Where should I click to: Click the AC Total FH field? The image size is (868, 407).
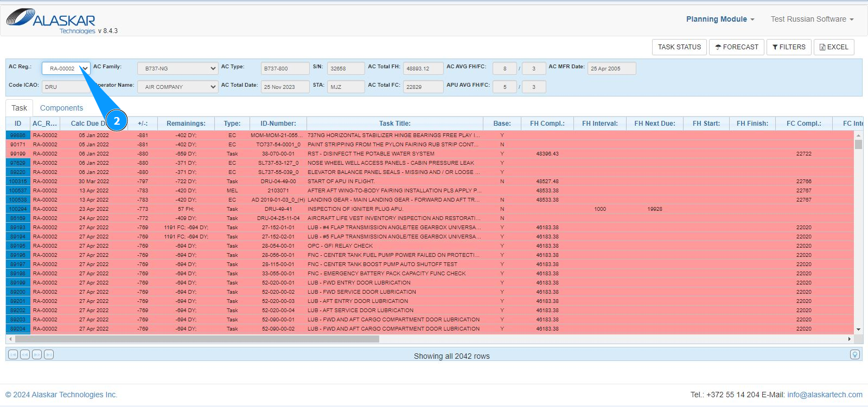[423, 68]
